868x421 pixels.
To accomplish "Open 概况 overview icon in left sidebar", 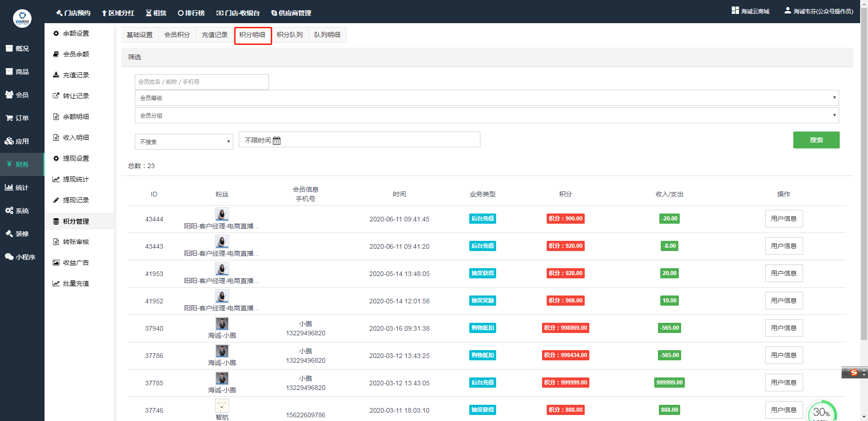I will pos(9,48).
